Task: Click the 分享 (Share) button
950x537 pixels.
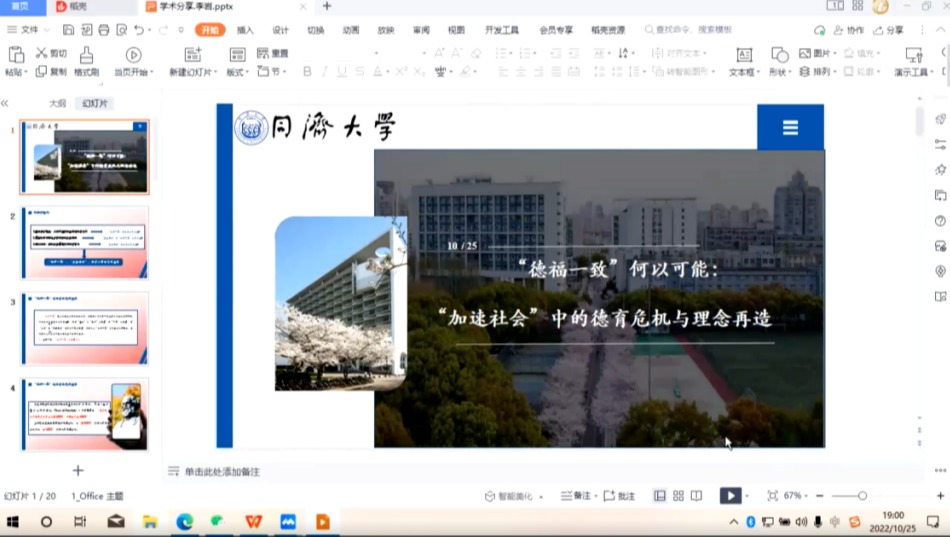Action: pos(889,30)
